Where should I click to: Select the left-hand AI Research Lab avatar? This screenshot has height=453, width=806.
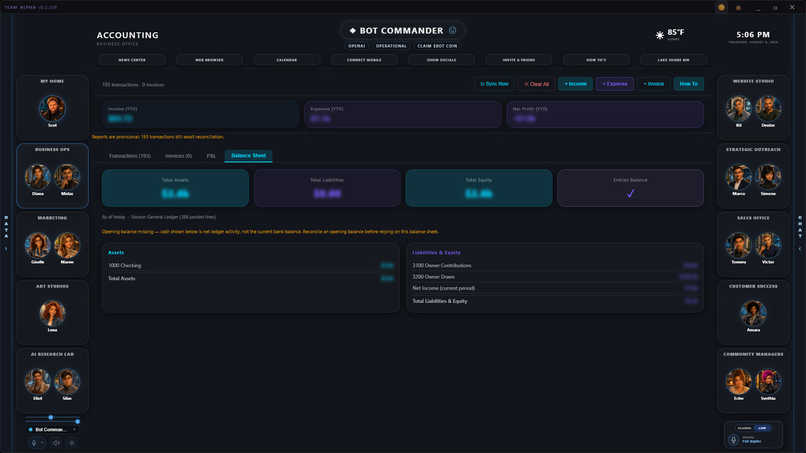tap(38, 382)
